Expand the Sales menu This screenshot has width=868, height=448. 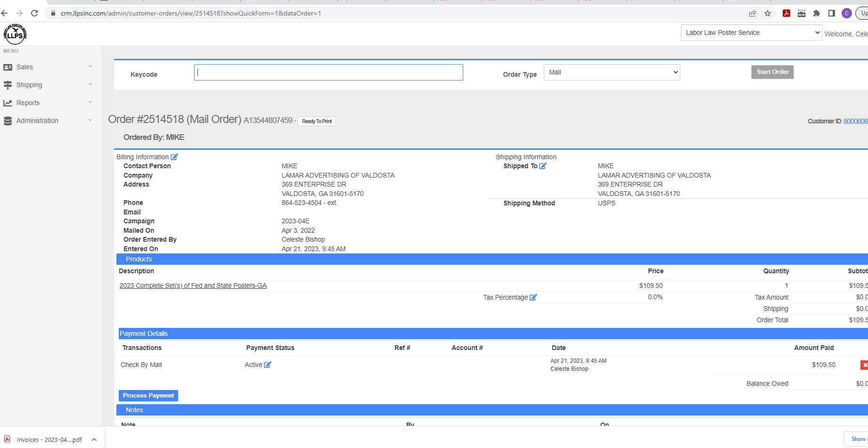(x=47, y=67)
